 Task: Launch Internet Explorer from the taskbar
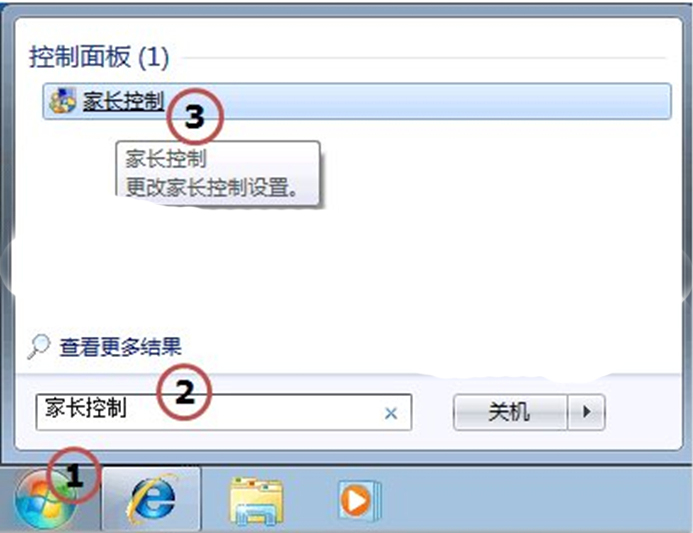coord(151,498)
